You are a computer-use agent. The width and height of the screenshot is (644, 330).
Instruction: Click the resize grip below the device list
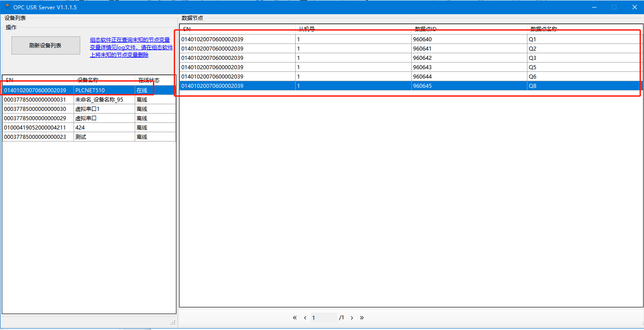coord(173,322)
